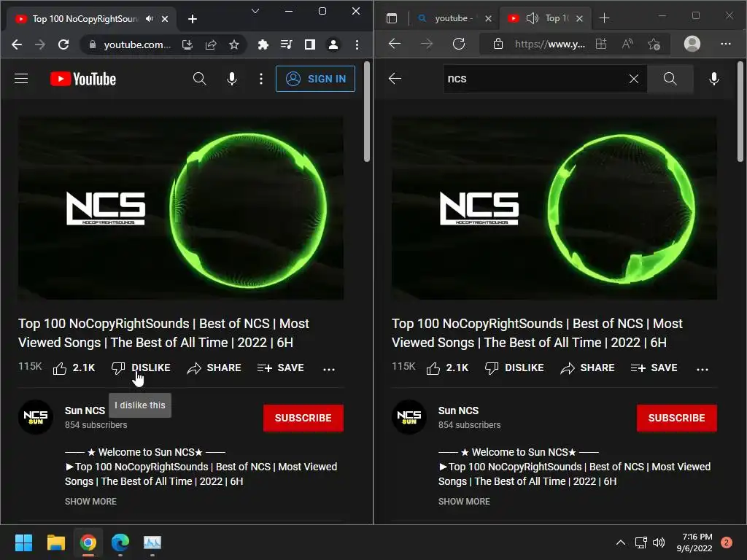Select the Edge 'Top 1' YouTube tab
This screenshot has height=560, width=747.
pyautogui.click(x=557, y=18)
